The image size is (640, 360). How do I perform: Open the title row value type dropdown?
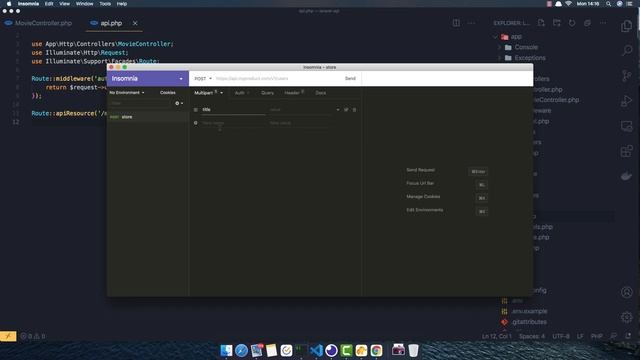(338, 110)
